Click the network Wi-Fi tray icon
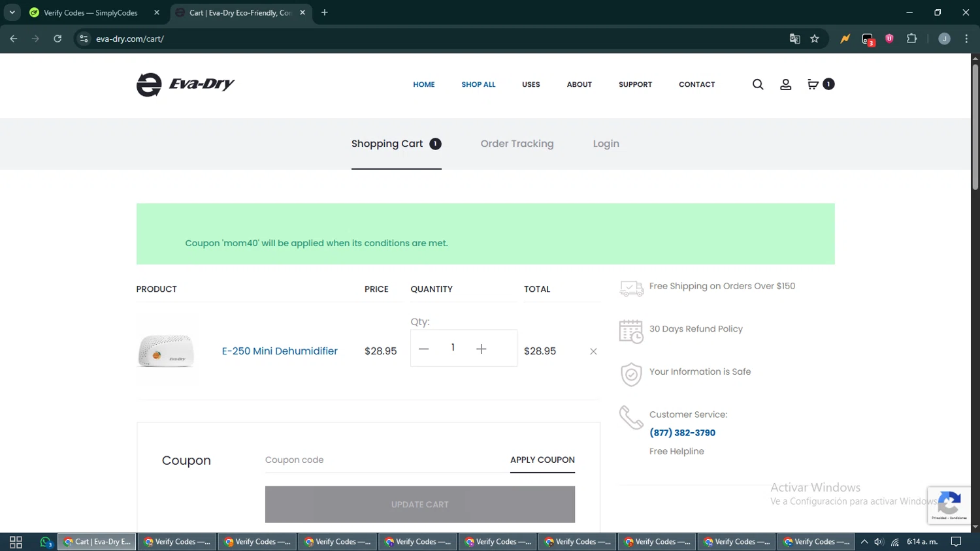Screen dimensions: 980x551 (895, 542)
